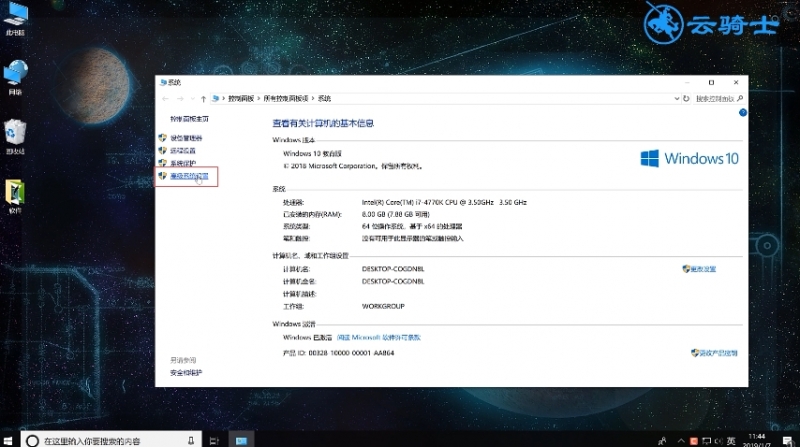Click 系统 in the address breadcrumb
Screen dimensions: 800x447
coord(324,98)
